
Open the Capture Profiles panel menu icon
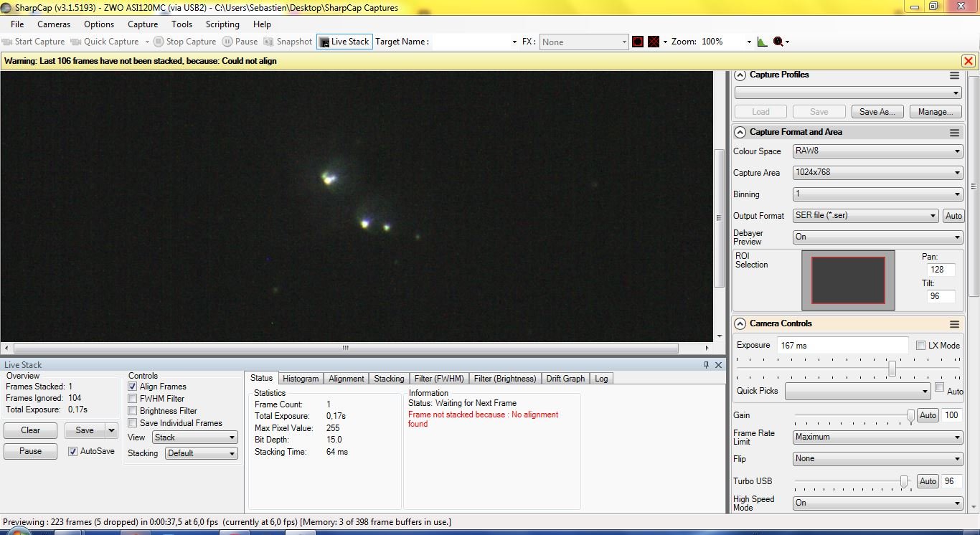(954, 75)
